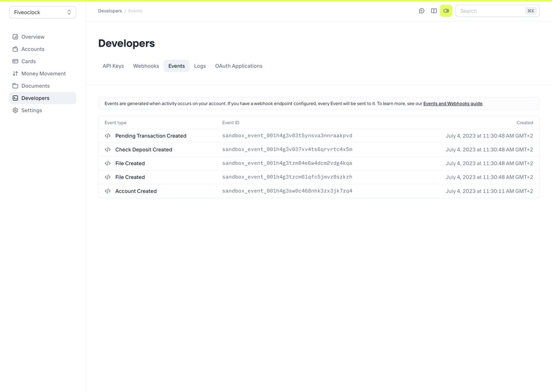Select the Accounts wallet icon

click(x=16, y=49)
